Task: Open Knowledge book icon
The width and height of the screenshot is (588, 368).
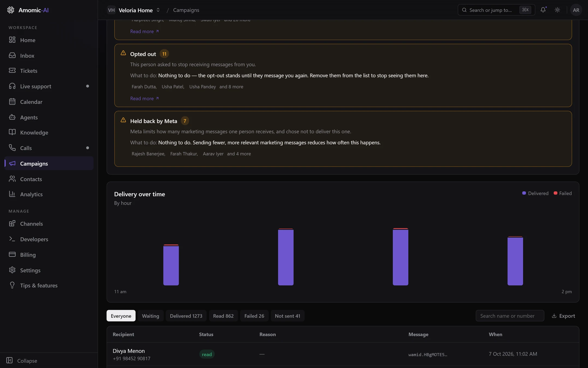Action: pyautogui.click(x=12, y=132)
